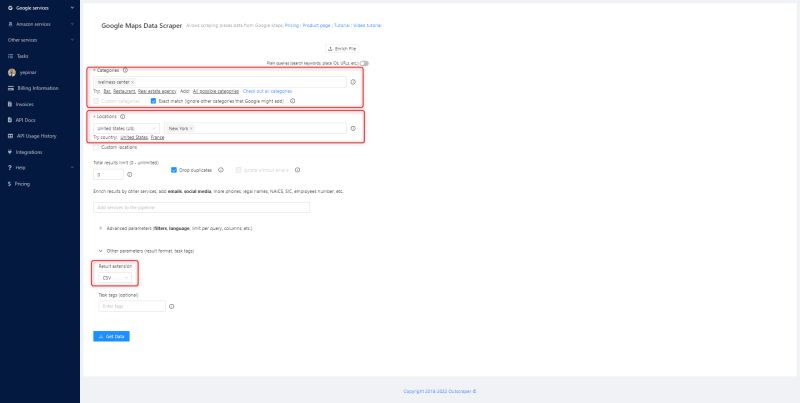800x403 pixels.
Task: Click Real estate agency suggestion
Action: click(157, 91)
